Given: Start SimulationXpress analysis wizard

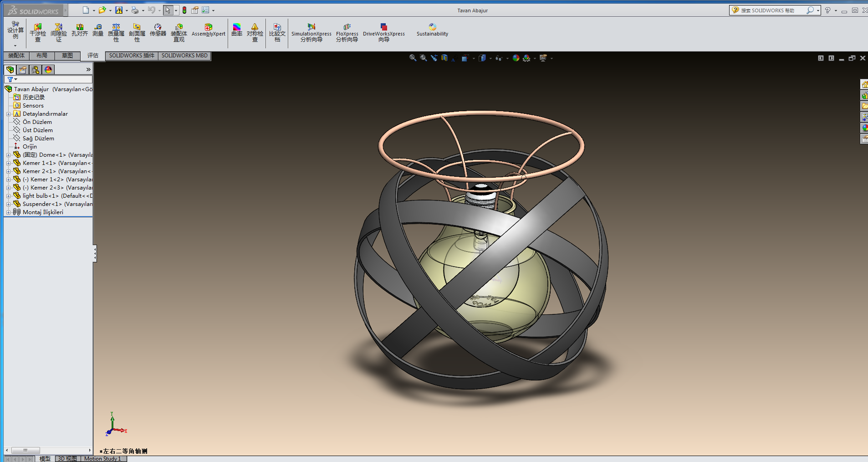Looking at the screenshot, I should coord(311,33).
